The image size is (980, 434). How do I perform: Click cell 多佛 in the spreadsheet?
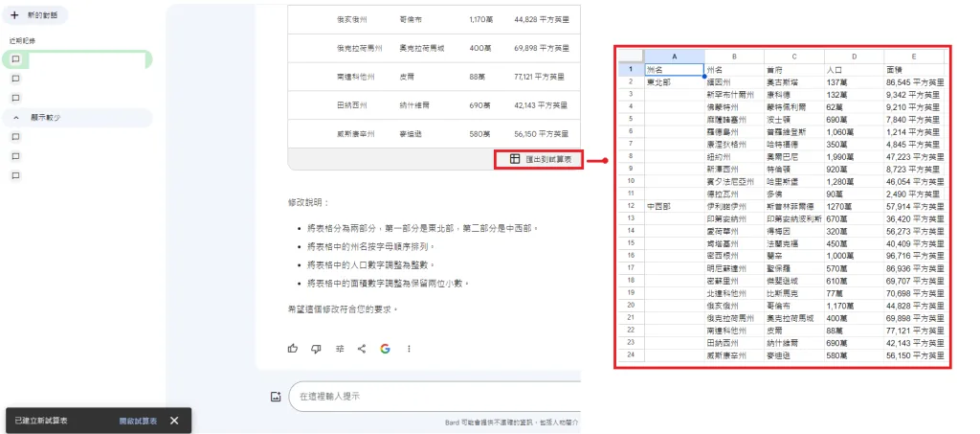[x=793, y=194]
